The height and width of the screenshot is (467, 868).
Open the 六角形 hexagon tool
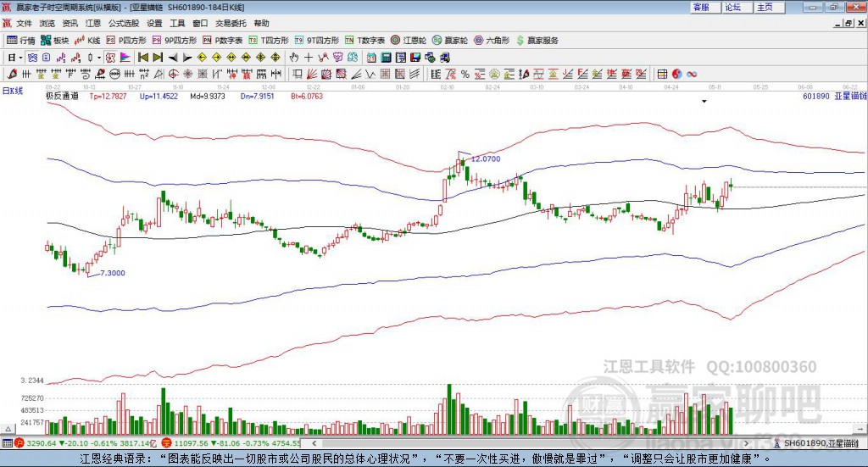(492, 41)
